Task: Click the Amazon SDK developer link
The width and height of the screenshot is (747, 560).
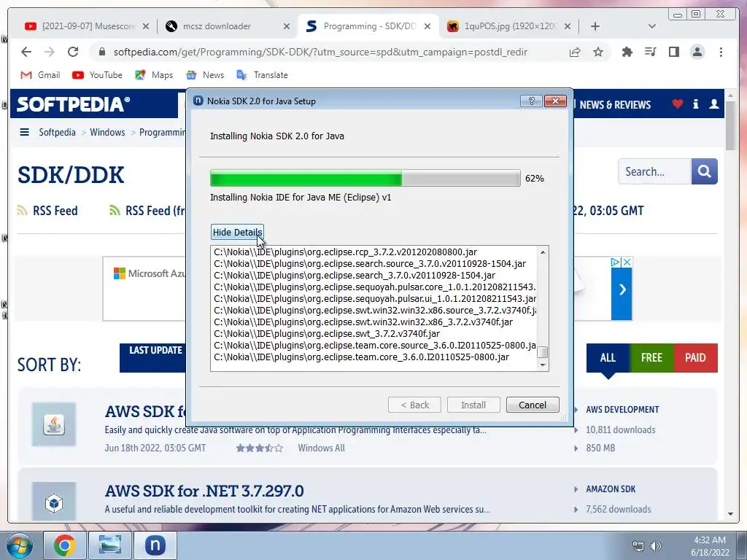Action: click(x=611, y=489)
